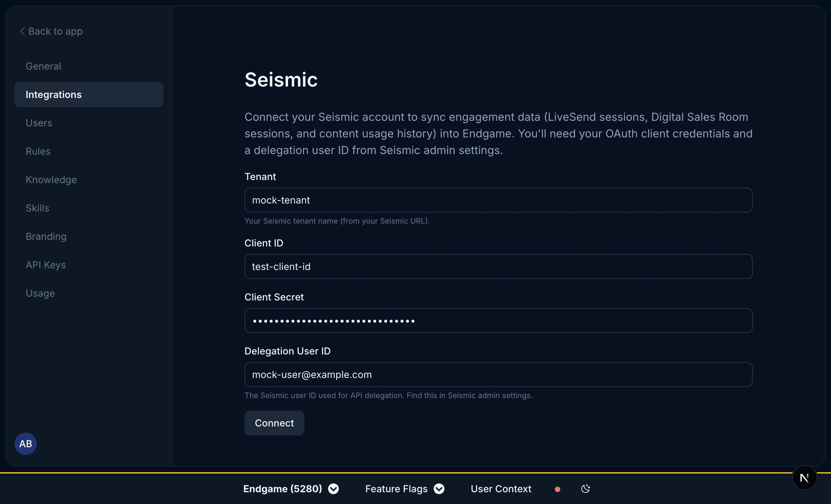
Task: Open the Next.js N dev tools badge
Action: (x=804, y=478)
